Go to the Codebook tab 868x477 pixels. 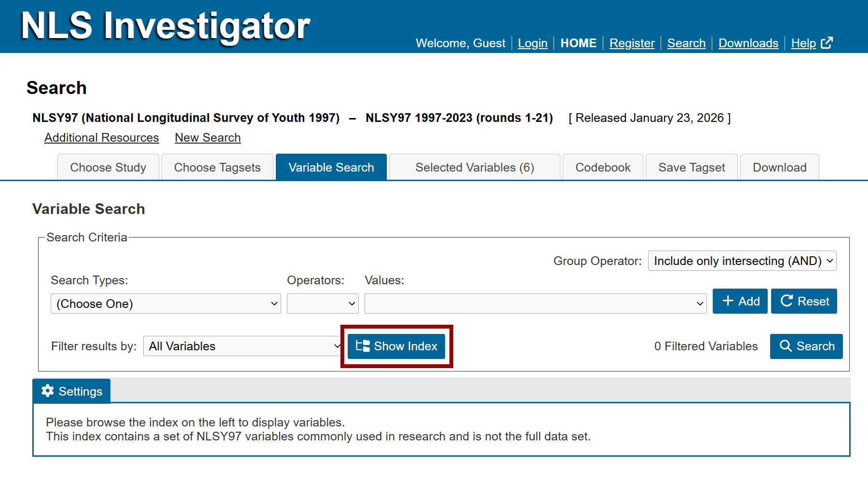click(603, 167)
